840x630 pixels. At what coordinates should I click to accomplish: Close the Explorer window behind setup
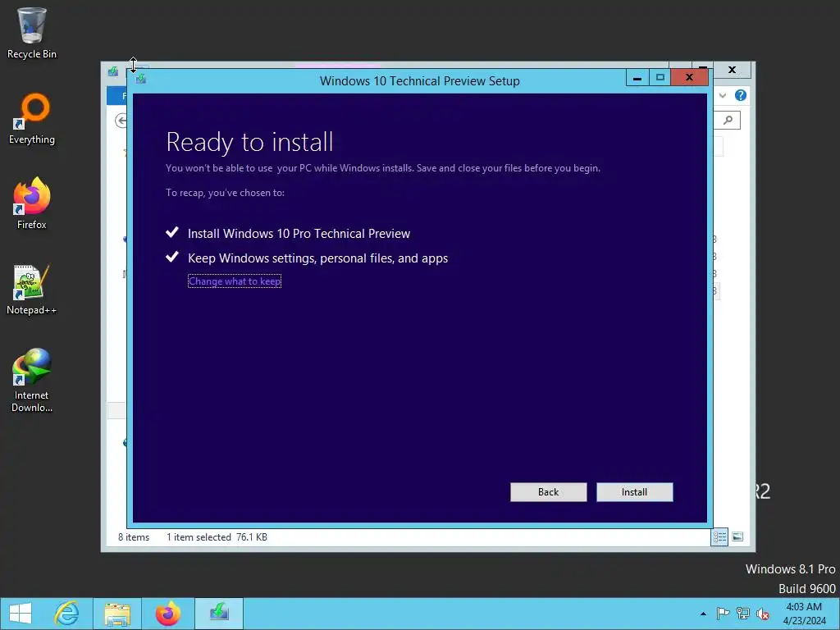(x=732, y=70)
